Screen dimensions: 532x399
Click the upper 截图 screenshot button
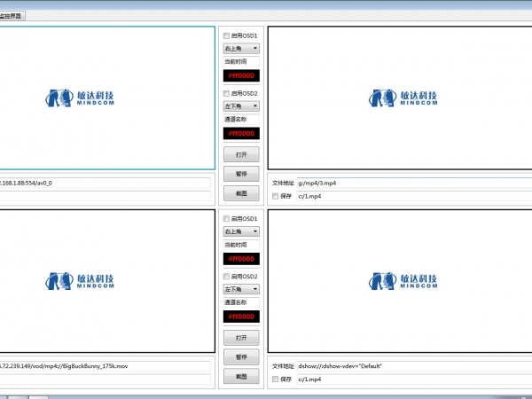pyautogui.click(x=241, y=192)
